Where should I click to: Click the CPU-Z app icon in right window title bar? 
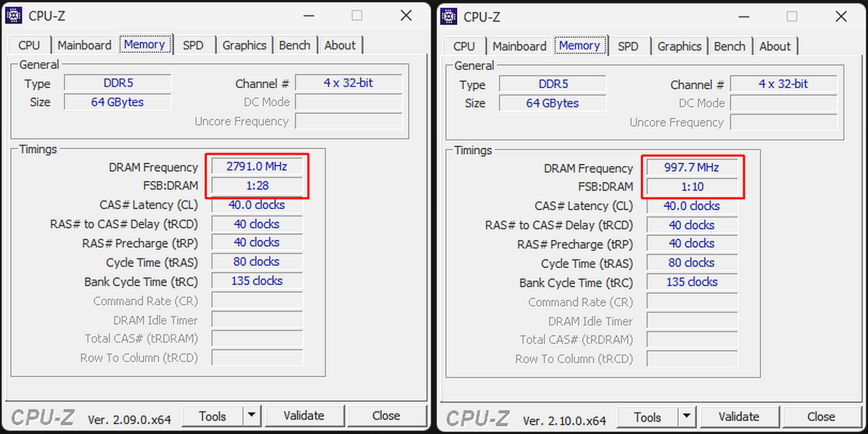[x=448, y=16]
